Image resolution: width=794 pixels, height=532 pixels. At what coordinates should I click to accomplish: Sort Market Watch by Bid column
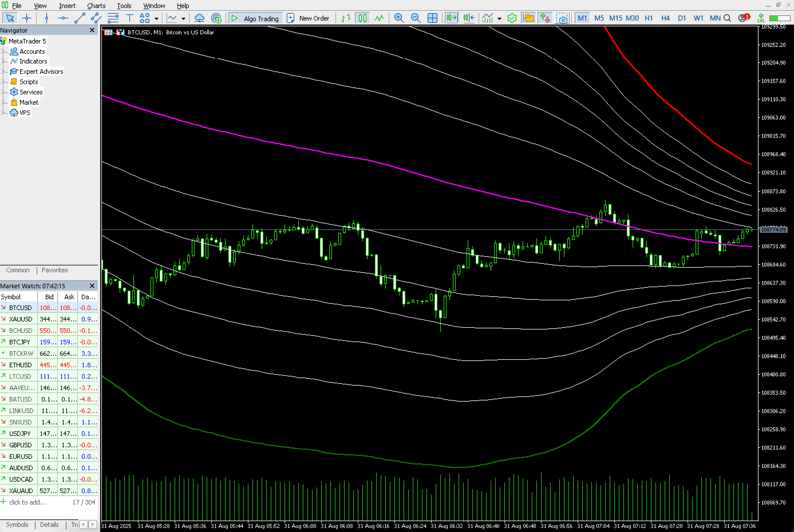pyautogui.click(x=48, y=297)
